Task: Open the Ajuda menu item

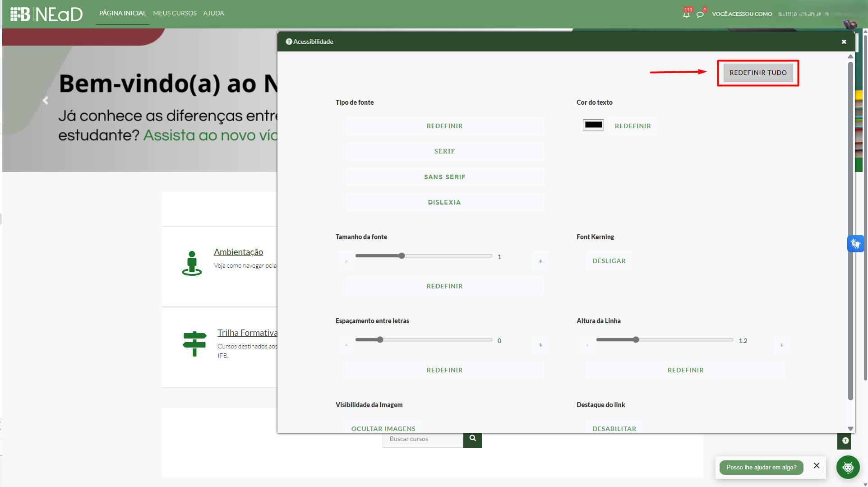Action: pos(213,13)
